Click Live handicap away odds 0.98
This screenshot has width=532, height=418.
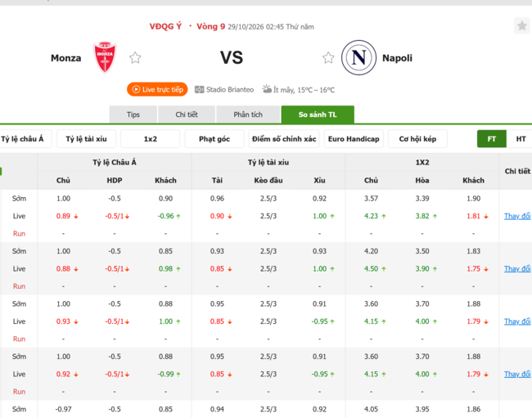pos(165,268)
